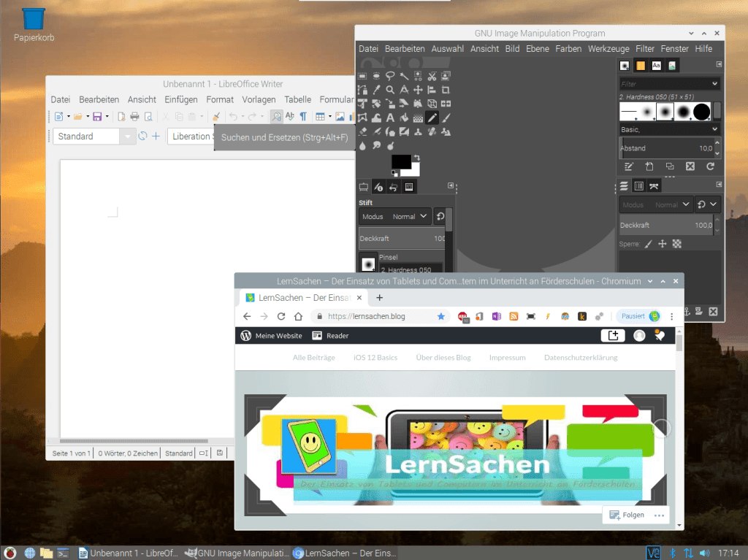Open the Einfügen menu in Writer
This screenshot has width=748, height=560.
pyautogui.click(x=180, y=99)
